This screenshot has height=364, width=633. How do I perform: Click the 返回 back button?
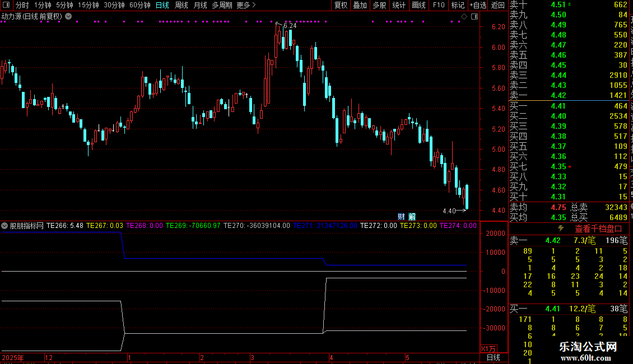click(498, 5)
